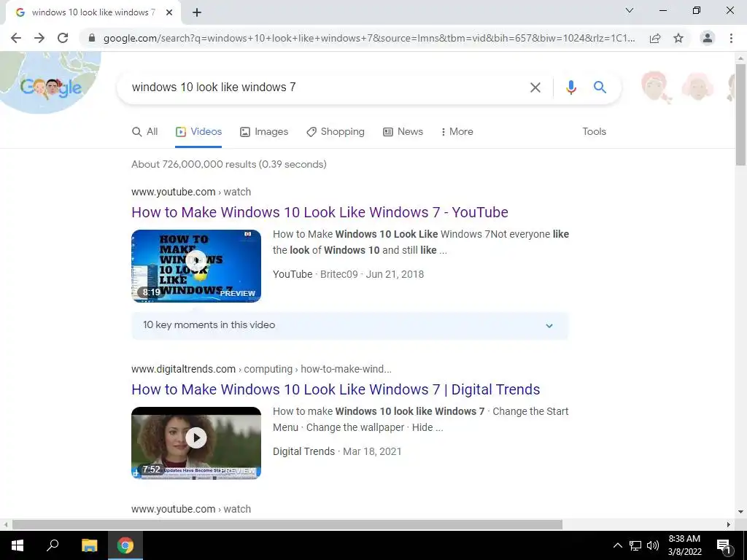
Task: Open the Digital Trends result title link
Action: (336, 389)
